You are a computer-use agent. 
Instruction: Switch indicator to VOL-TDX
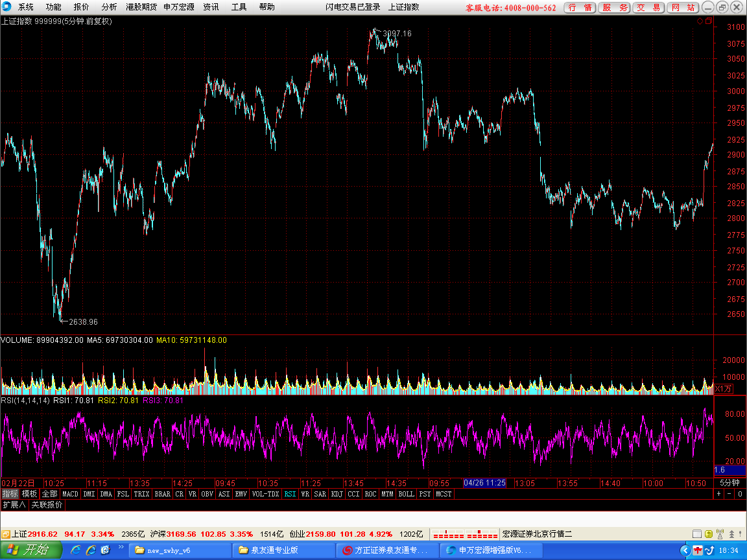click(x=265, y=494)
